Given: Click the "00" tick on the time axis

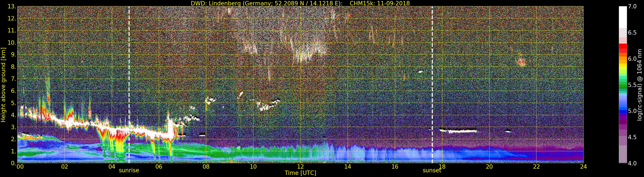Looking at the screenshot, I should (x=20, y=167).
